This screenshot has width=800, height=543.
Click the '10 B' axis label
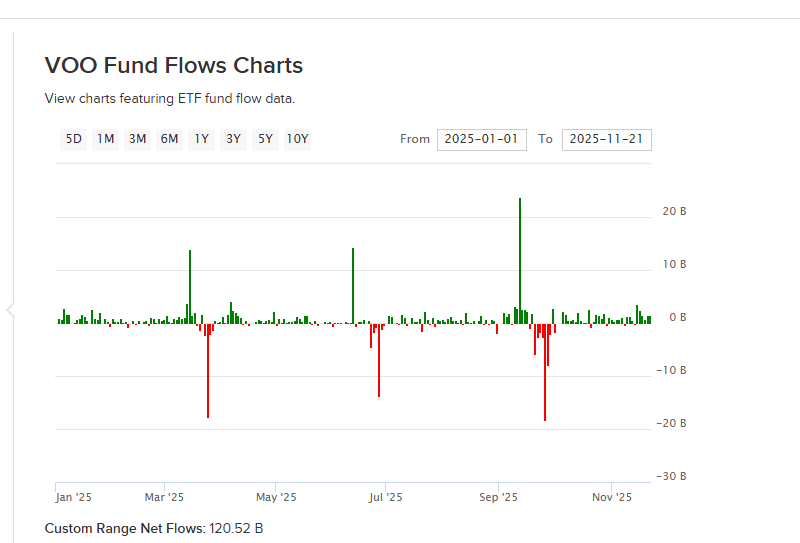pos(674,264)
